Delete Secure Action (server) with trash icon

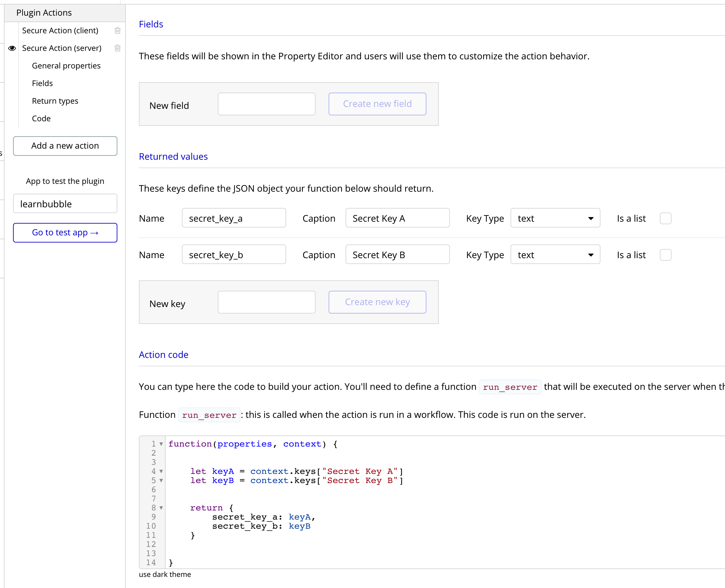(x=118, y=48)
